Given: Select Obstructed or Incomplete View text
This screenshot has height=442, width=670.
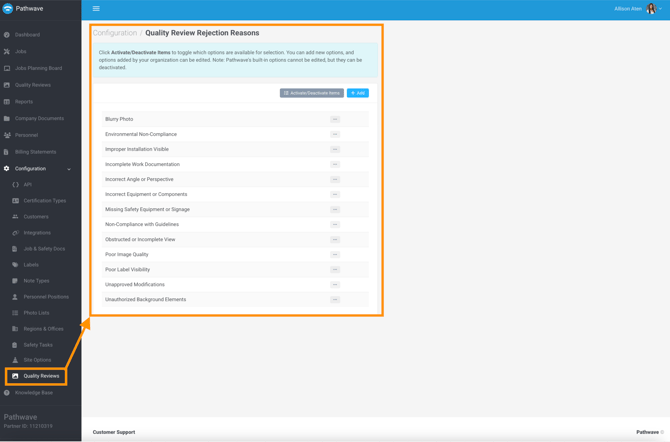Looking at the screenshot, I should 140,239.
